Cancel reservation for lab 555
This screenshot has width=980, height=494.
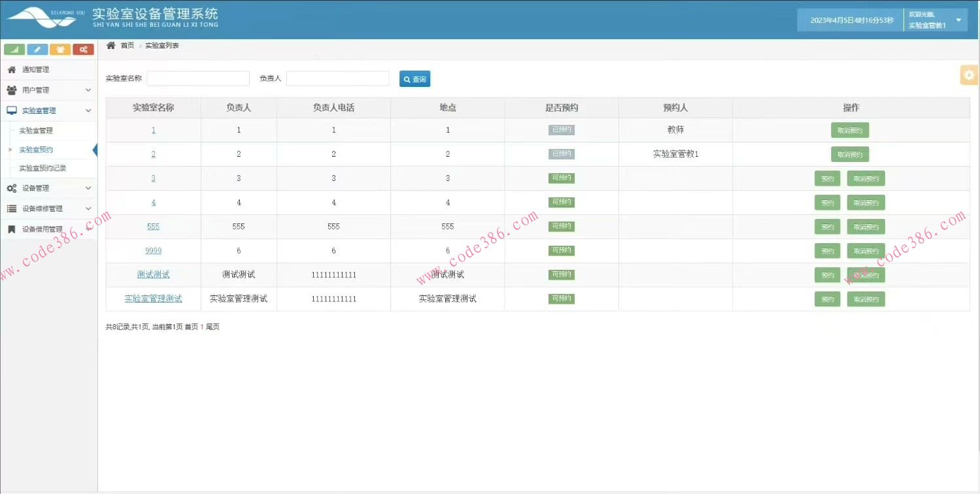pos(866,227)
